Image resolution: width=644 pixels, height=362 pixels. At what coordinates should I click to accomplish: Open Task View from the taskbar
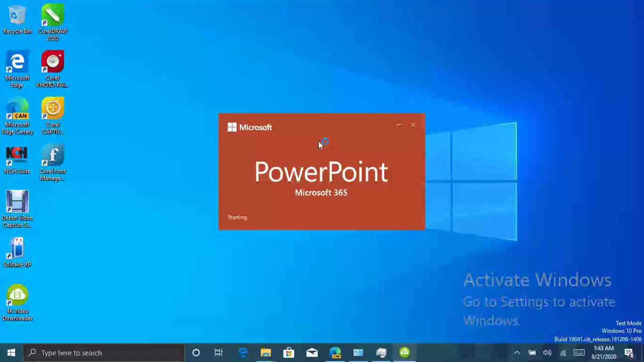coord(218,352)
